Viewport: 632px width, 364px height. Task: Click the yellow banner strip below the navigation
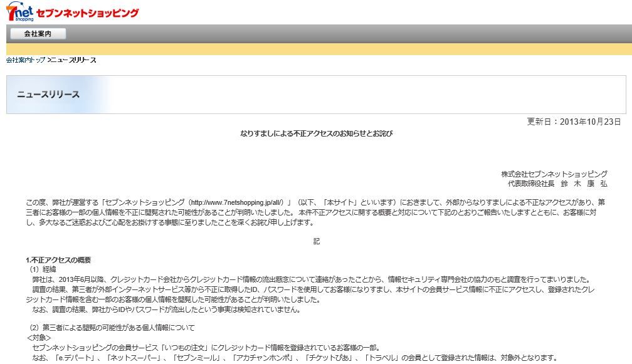pyautogui.click(x=313, y=48)
